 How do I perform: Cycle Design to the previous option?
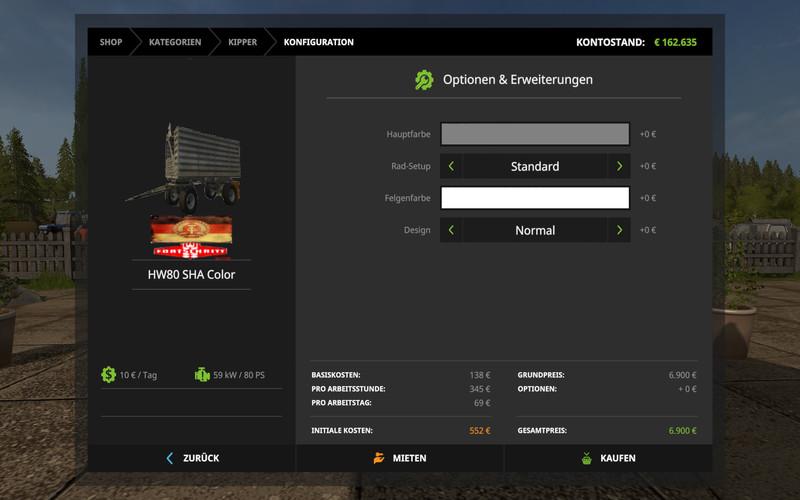coord(451,230)
